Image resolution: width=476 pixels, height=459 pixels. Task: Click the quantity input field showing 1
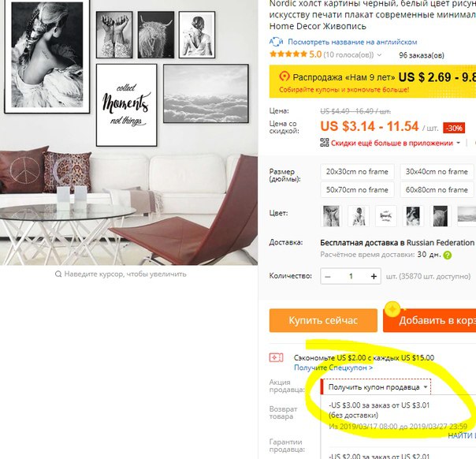click(351, 277)
